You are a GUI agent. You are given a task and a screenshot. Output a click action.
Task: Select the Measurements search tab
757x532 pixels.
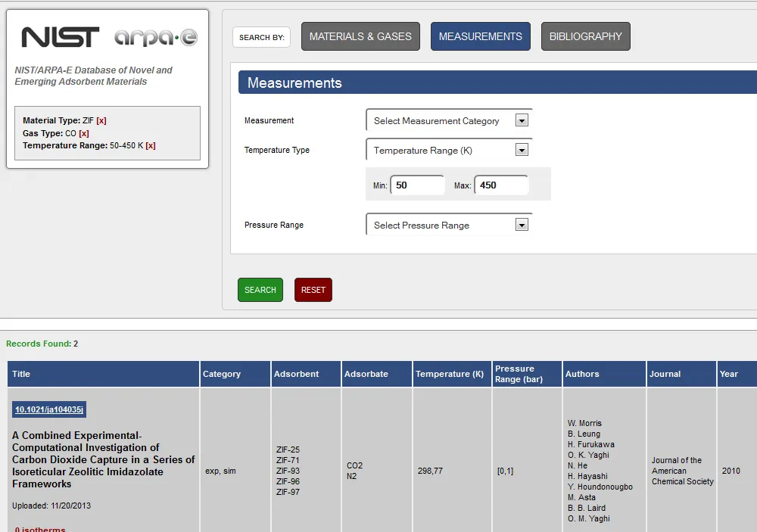480,36
